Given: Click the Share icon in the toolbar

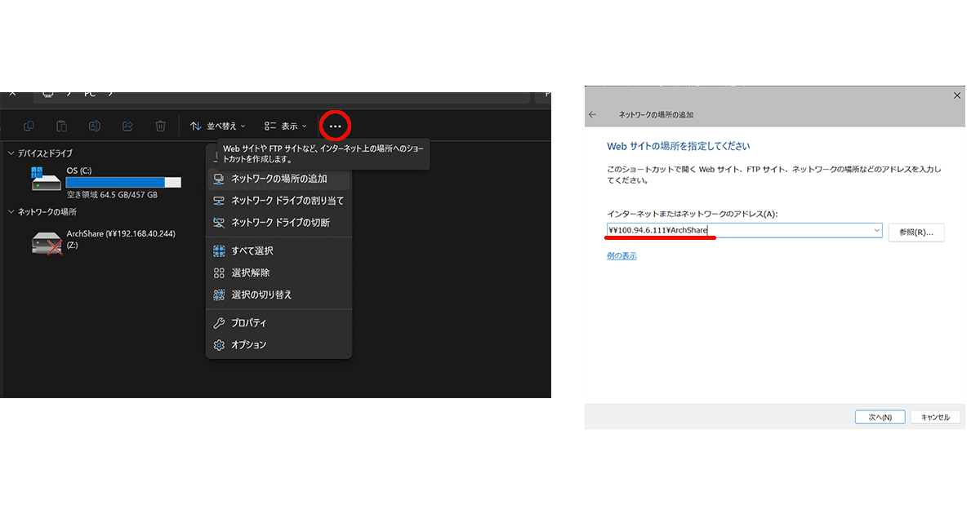Looking at the screenshot, I should click(x=127, y=126).
